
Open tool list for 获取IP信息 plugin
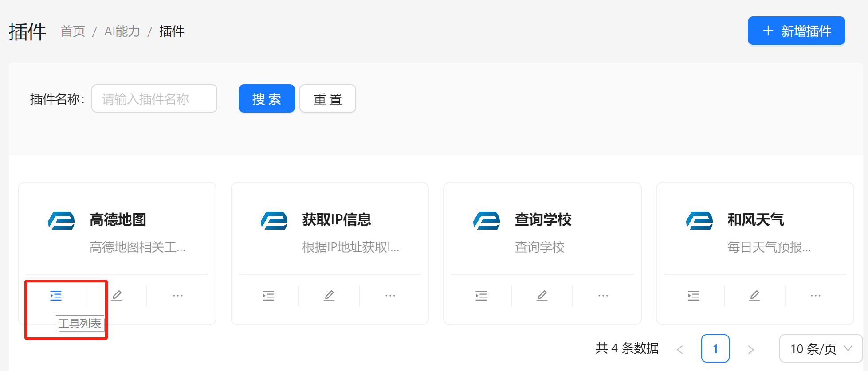click(268, 296)
